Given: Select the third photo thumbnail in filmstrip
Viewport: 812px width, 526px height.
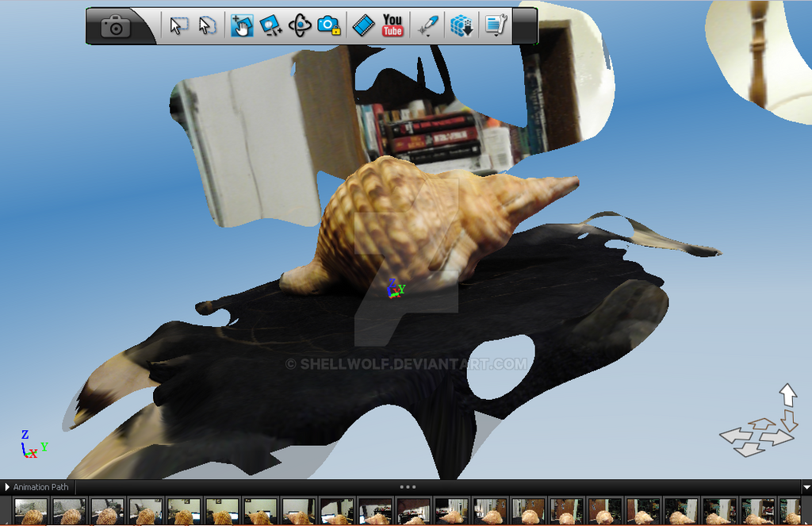Looking at the screenshot, I should click(x=107, y=512).
